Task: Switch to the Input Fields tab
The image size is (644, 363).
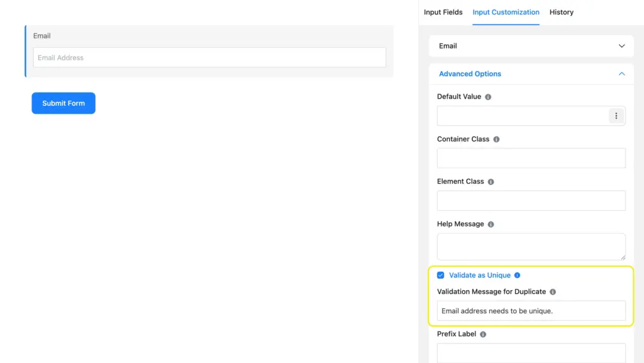Action: point(443,12)
